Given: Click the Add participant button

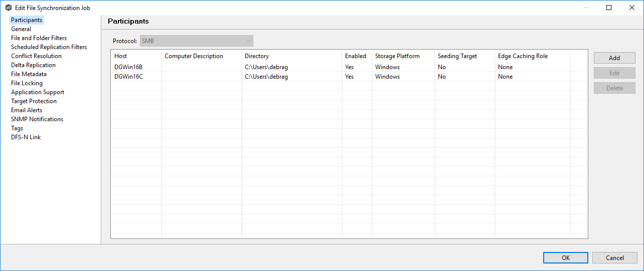Looking at the screenshot, I should click(614, 58).
